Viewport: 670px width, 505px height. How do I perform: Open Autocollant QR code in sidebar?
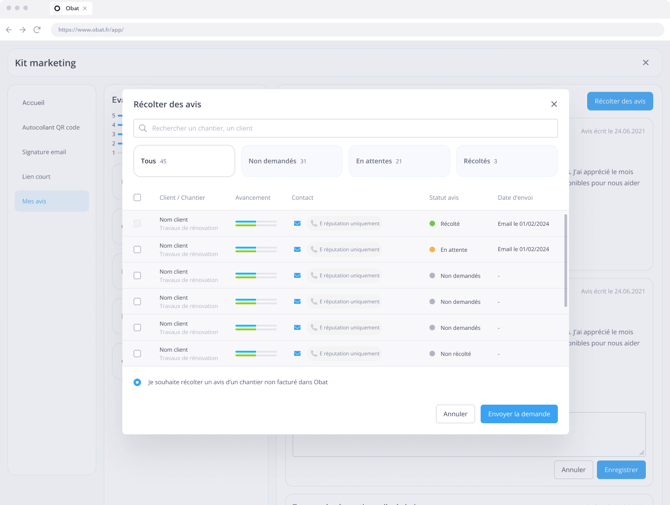tap(51, 127)
